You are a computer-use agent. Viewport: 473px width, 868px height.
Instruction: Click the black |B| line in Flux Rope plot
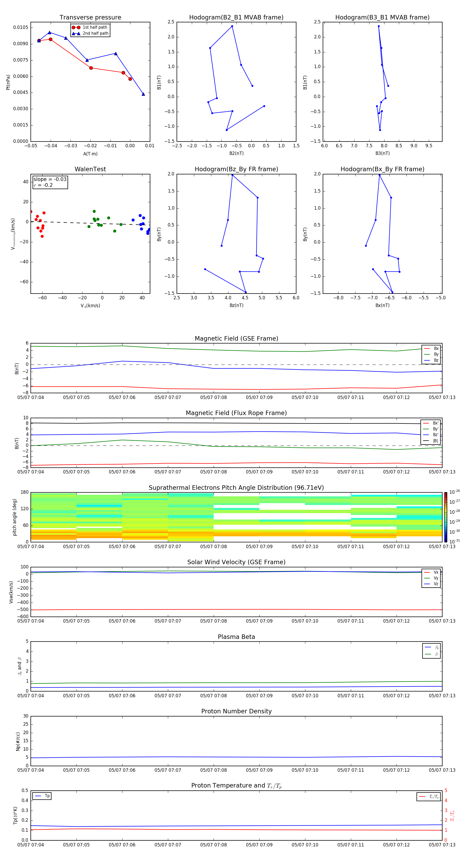coord(236,423)
